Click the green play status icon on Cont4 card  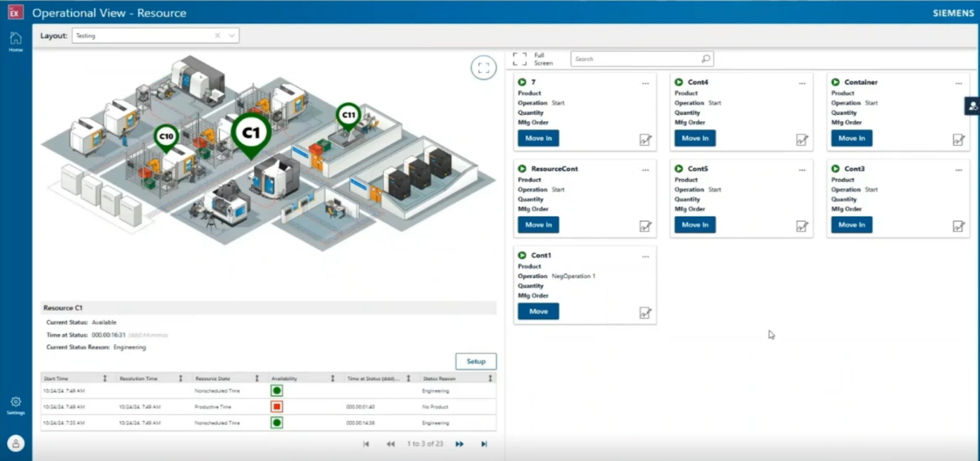(679, 82)
